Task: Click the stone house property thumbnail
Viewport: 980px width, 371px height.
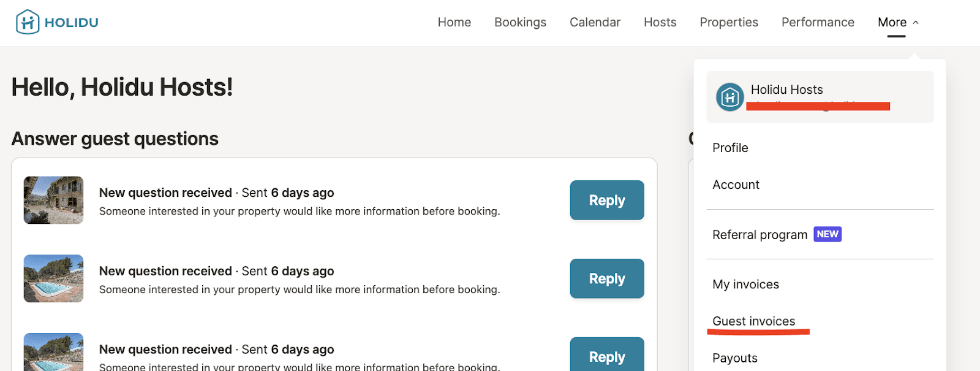Action: point(53,201)
